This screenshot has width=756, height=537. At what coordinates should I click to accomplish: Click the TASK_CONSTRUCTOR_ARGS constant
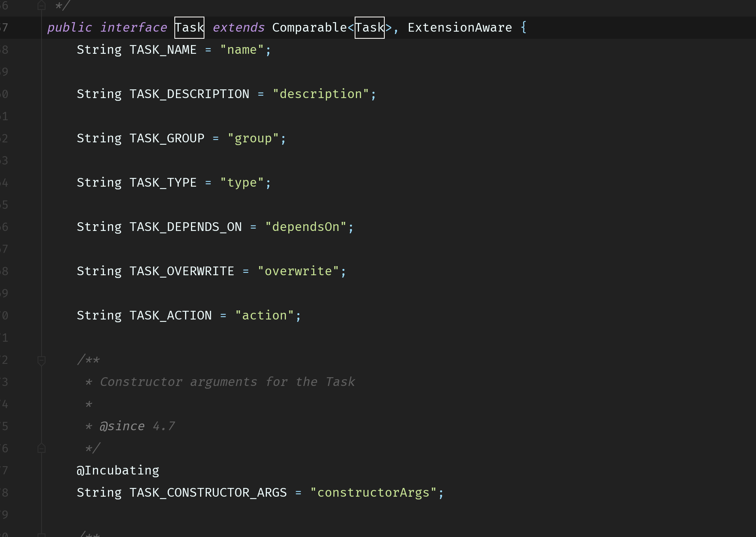(208, 493)
